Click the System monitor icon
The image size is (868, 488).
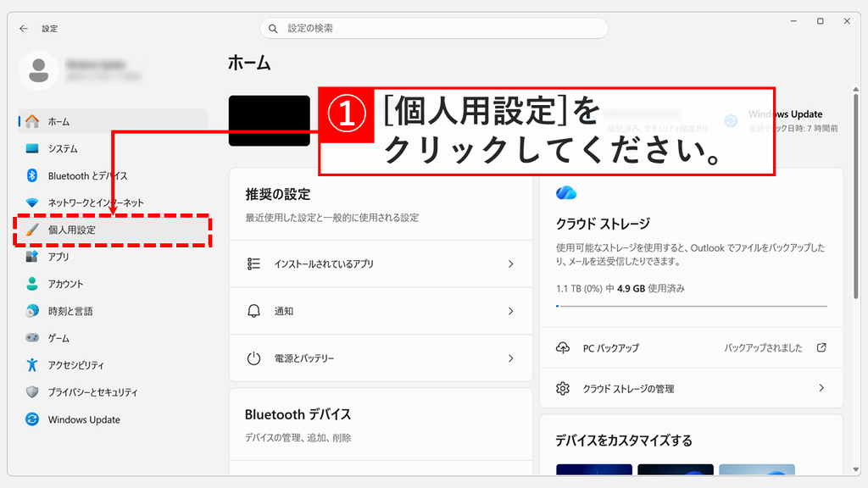click(x=33, y=148)
